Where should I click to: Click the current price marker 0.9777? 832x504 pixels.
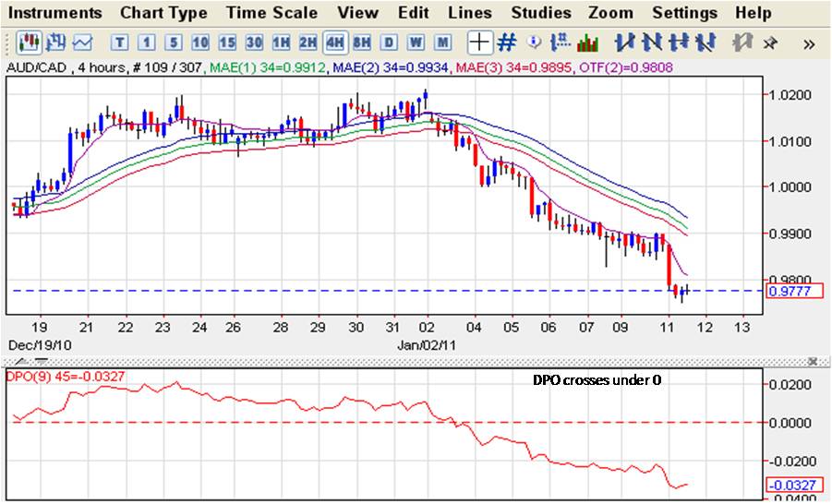794,292
